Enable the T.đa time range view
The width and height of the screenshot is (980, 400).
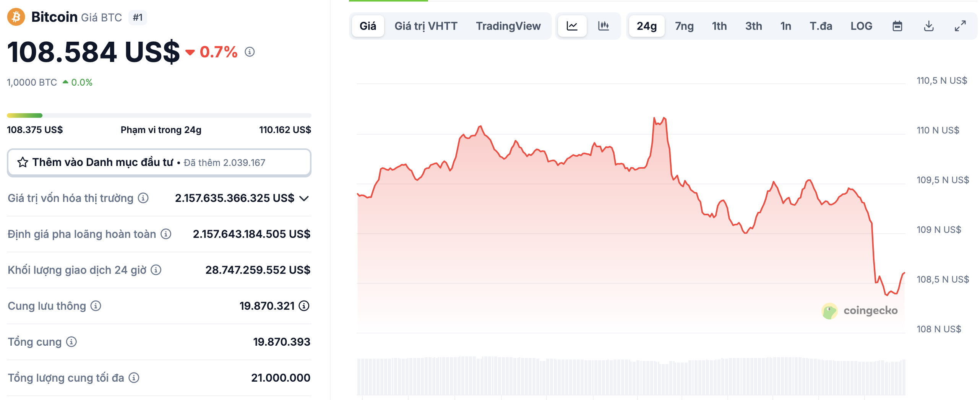[x=821, y=26]
